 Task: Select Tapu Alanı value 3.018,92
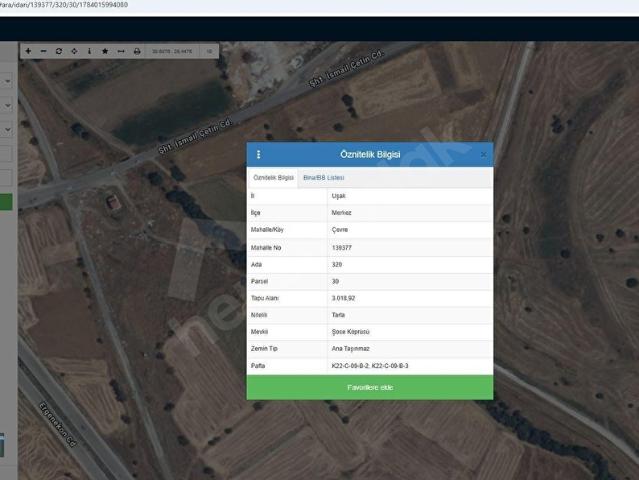pos(344,298)
